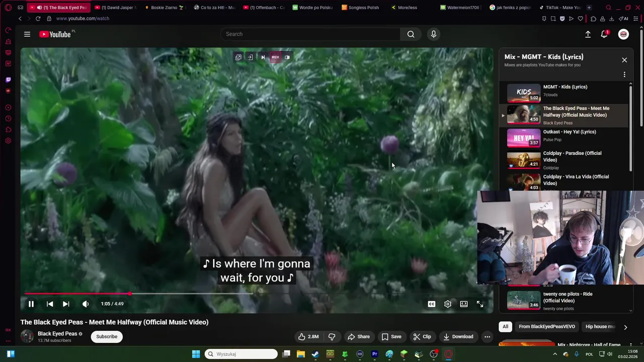Viewport: 644px width, 362px height.
Task: Switch to theater mode
Action: click(x=464, y=304)
